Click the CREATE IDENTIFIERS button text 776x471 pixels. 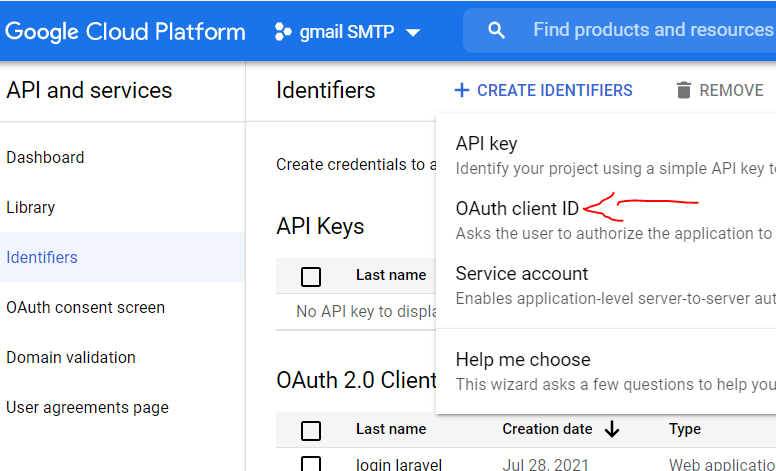tap(555, 91)
